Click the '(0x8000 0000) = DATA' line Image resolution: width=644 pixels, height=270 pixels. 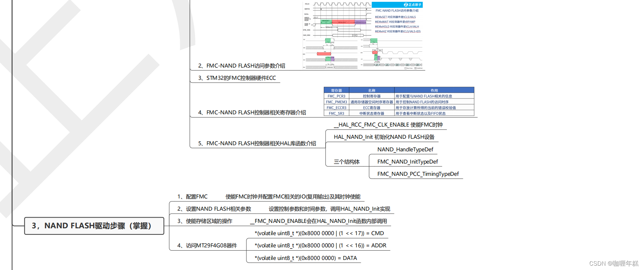click(305, 258)
